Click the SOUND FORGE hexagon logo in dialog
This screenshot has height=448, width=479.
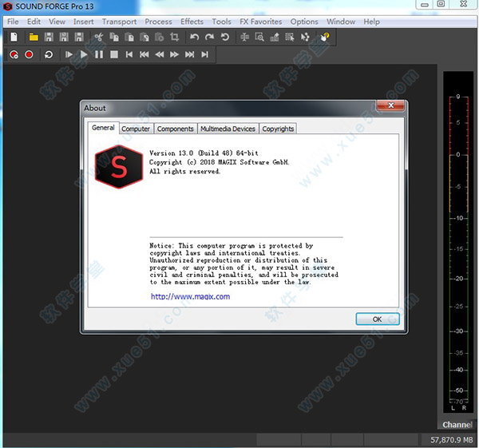point(119,167)
